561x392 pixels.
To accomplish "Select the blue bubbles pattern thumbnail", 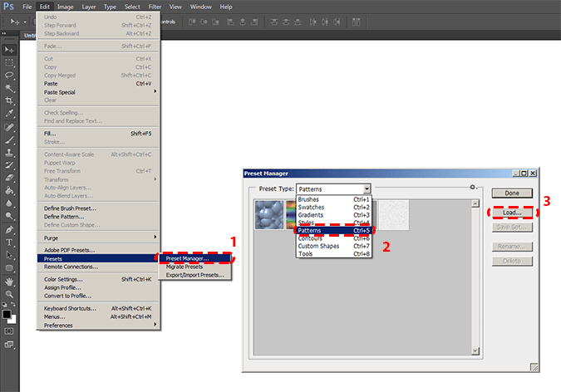I will point(269,215).
